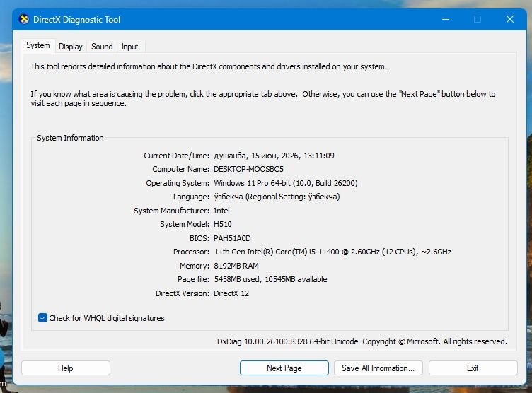
Task: Click the System Manufacturer Intel value
Action: [221, 211]
